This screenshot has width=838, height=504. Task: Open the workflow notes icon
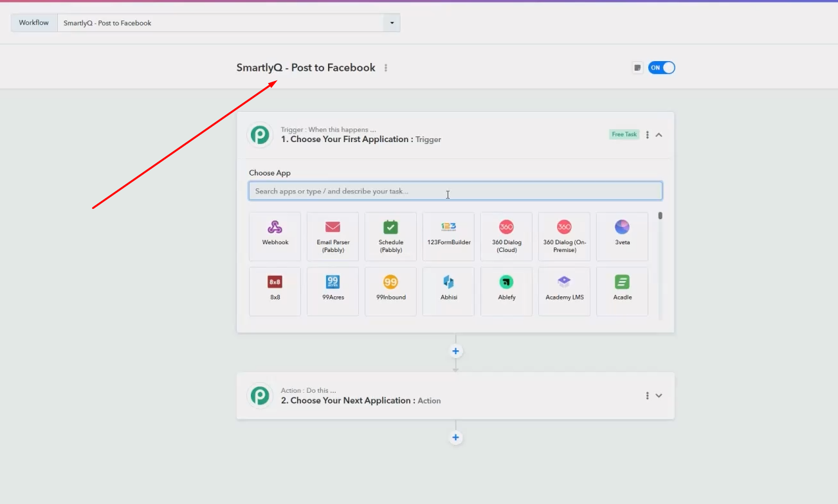(x=637, y=67)
